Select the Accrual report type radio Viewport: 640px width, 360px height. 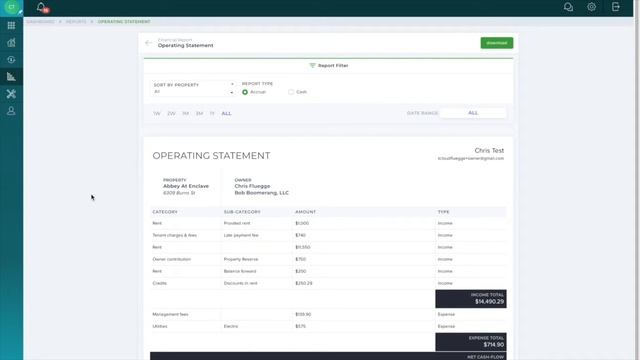click(245, 92)
